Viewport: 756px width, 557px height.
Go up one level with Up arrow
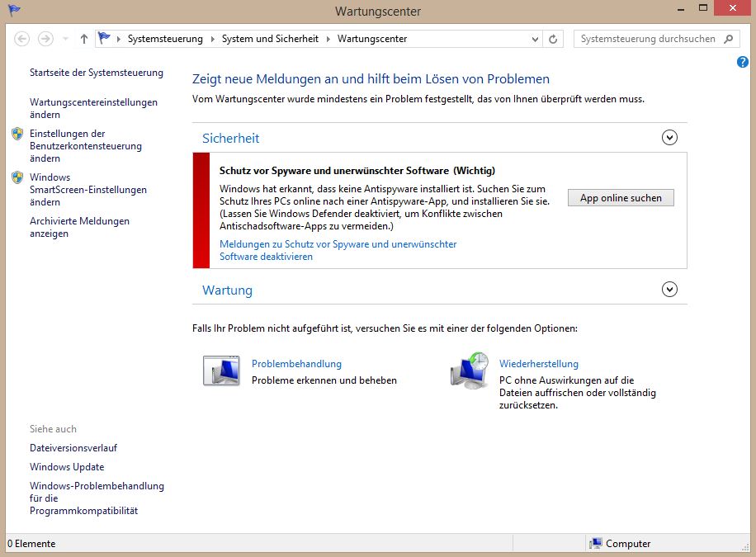click(84, 39)
